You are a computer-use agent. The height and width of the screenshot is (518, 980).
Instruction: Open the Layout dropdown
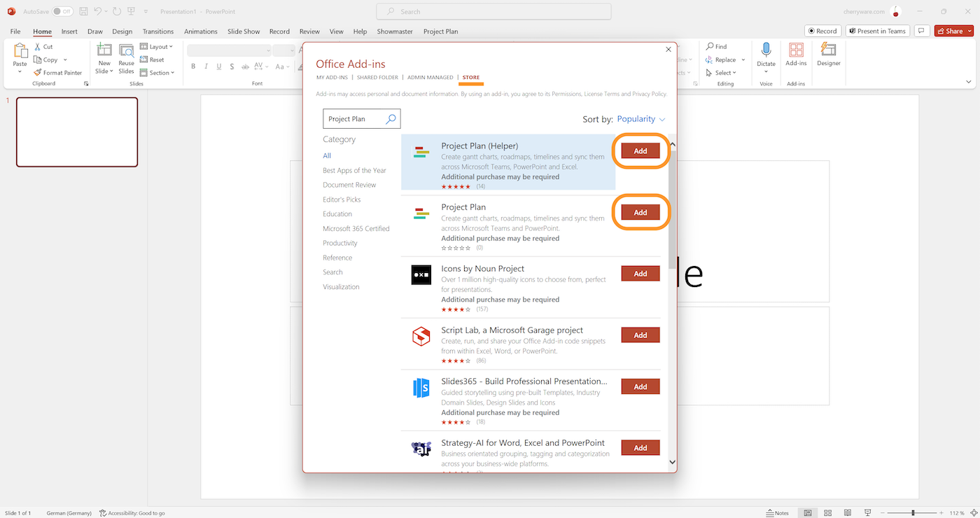coord(157,46)
